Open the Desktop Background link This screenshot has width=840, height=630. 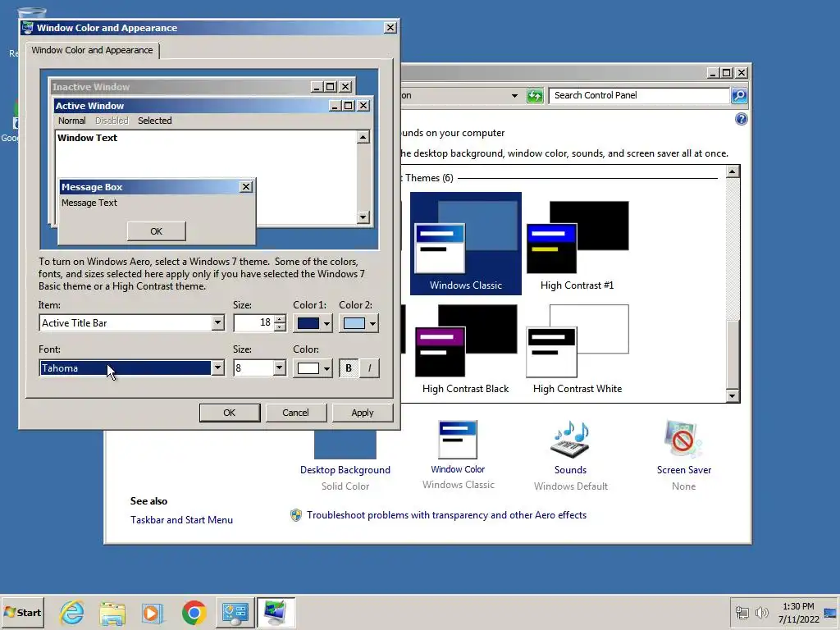pyautogui.click(x=345, y=470)
